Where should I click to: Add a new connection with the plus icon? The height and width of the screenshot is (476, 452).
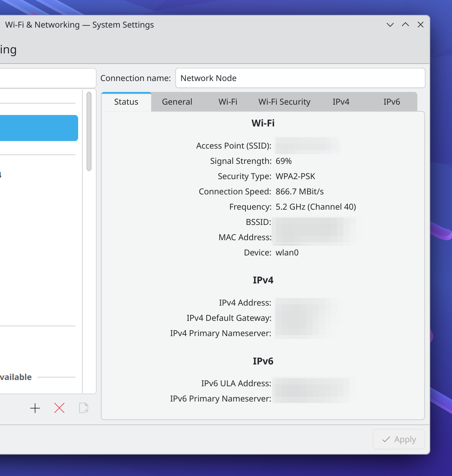(x=35, y=408)
